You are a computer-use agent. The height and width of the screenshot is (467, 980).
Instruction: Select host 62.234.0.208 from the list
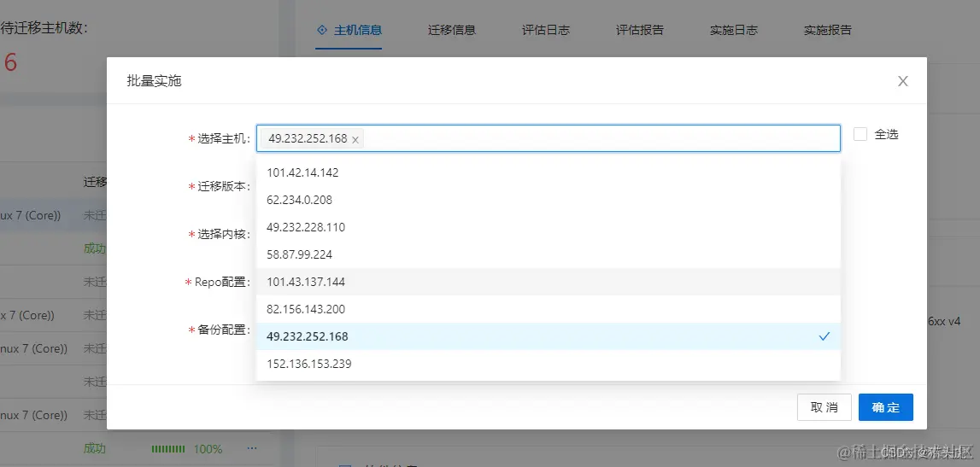549,201
